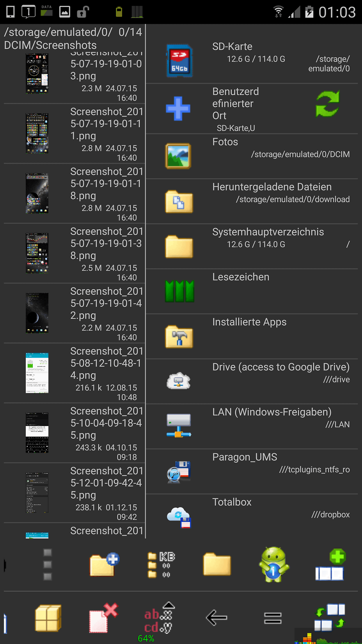Open the SD-Karte 64Gb card icon

coord(179,61)
